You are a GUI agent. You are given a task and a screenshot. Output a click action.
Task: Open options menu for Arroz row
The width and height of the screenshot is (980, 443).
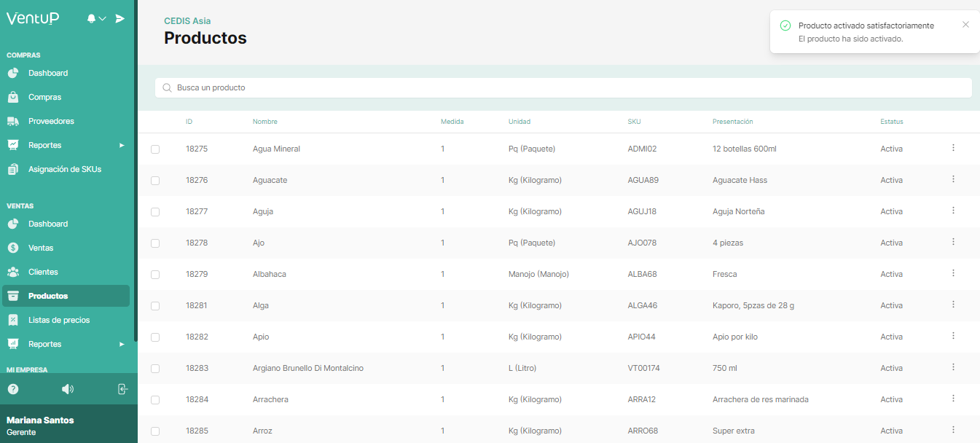953,430
